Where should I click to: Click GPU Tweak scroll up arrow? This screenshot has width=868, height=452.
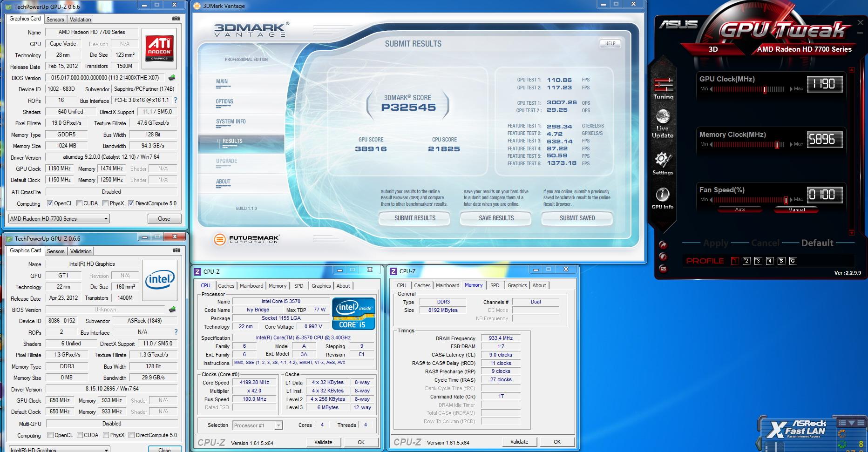coord(852,70)
